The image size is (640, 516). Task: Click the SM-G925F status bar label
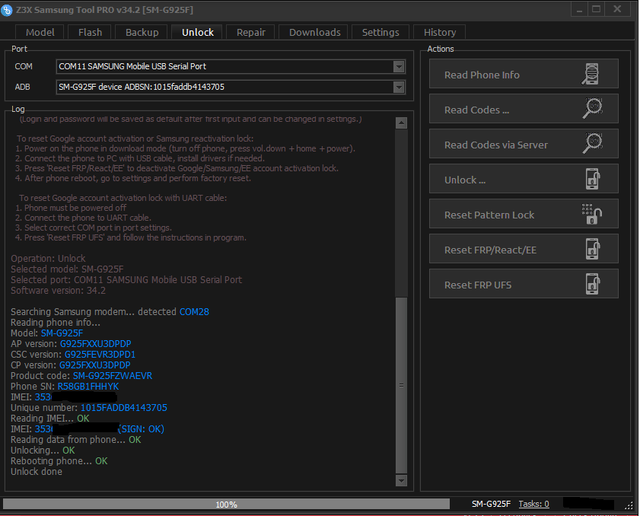coord(491,504)
